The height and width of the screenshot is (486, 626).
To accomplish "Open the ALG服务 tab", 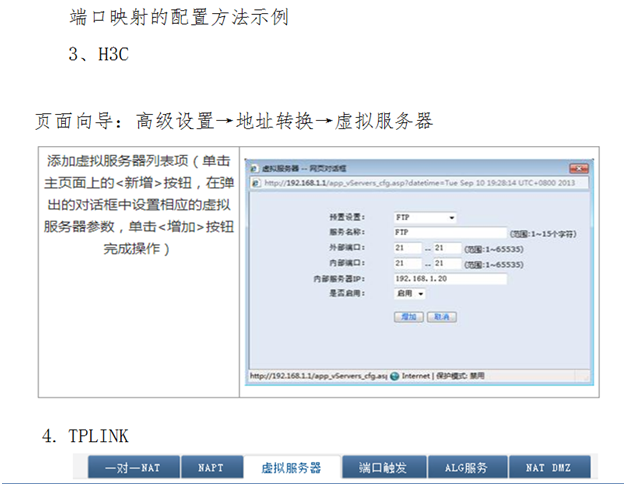I will click(468, 467).
